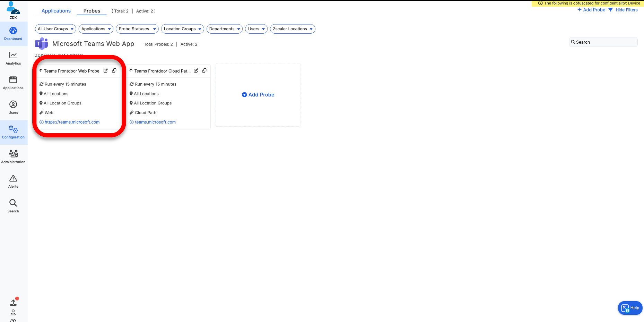The width and height of the screenshot is (644, 322).
Task: Switch to the Applications tab
Action: click(x=56, y=11)
